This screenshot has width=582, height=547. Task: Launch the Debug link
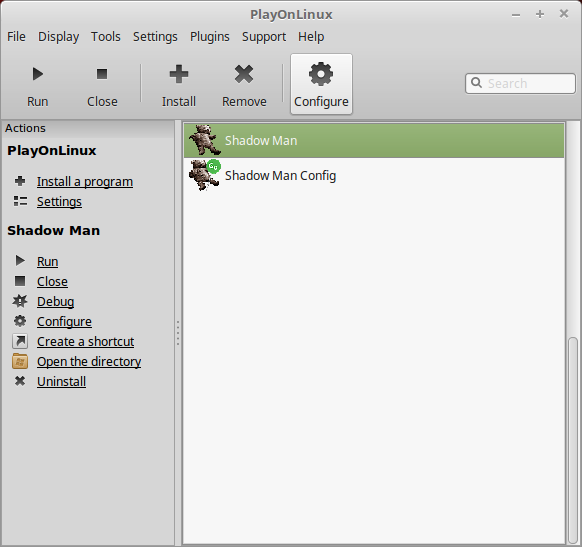[x=55, y=302]
